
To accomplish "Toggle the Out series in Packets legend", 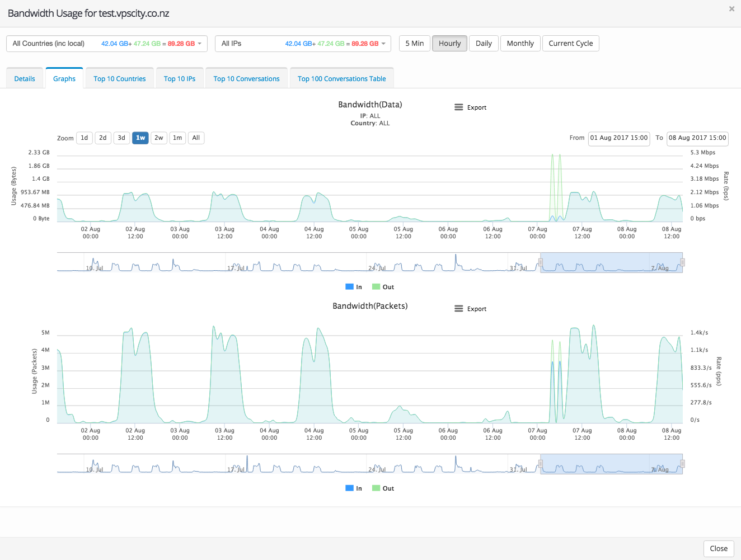I will 383,488.
